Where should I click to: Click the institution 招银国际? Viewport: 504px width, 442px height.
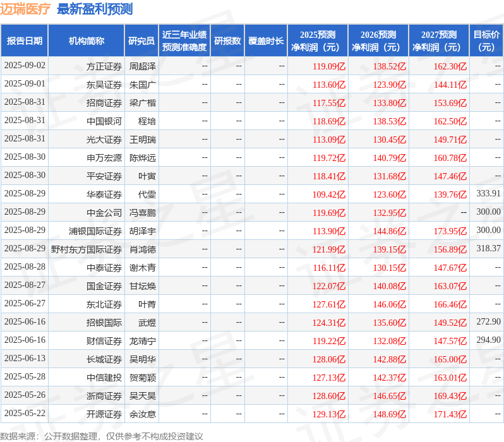104,323
